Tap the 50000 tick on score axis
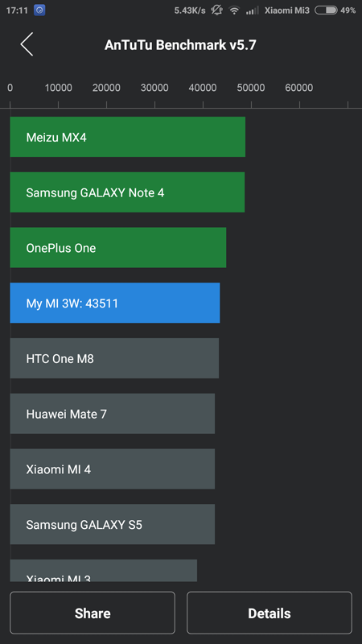 [251, 88]
